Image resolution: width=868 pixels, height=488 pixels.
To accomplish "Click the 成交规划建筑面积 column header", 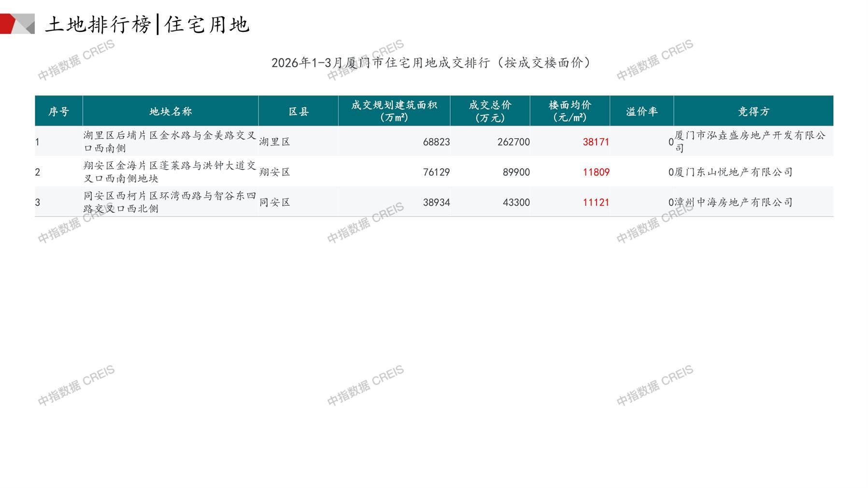I will (394, 111).
